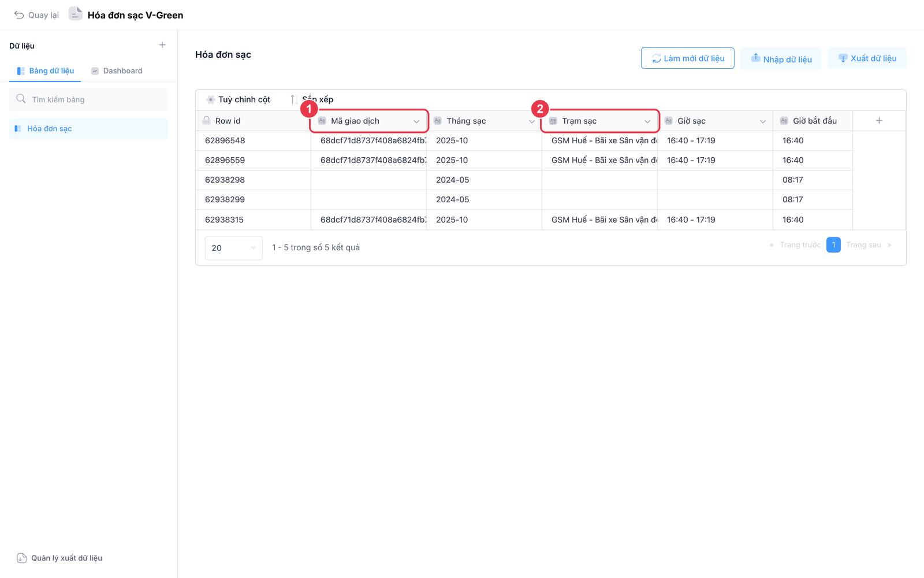924x578 pixels.
Task: Click the Làm mới dữ liệu button
Action: tap(688, 58)
